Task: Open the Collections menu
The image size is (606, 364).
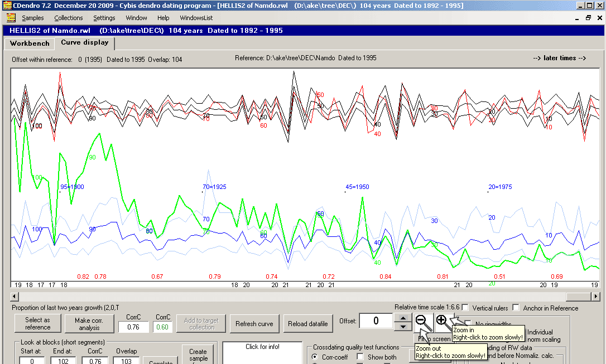Action: pyautogui.click(x=69, y=18)
